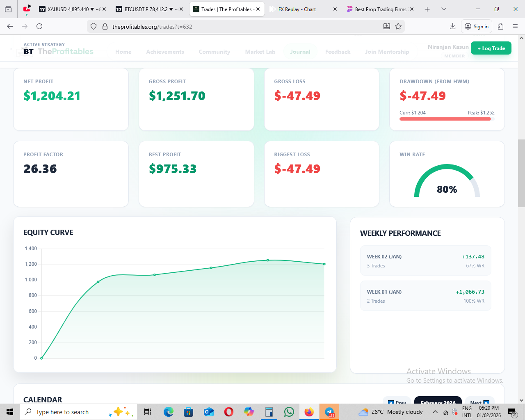Close the BTCUSDT.P browser tab
525x420 pixels.
click(181, 9)
